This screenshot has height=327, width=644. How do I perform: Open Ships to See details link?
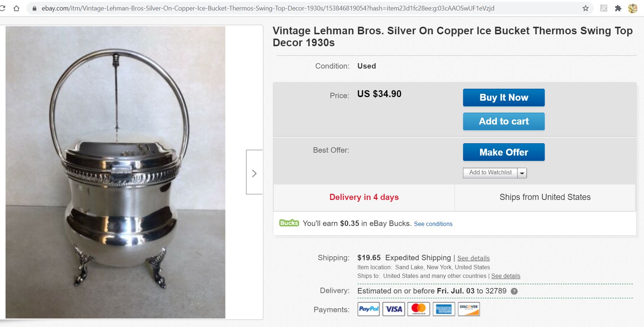[506, 276]
